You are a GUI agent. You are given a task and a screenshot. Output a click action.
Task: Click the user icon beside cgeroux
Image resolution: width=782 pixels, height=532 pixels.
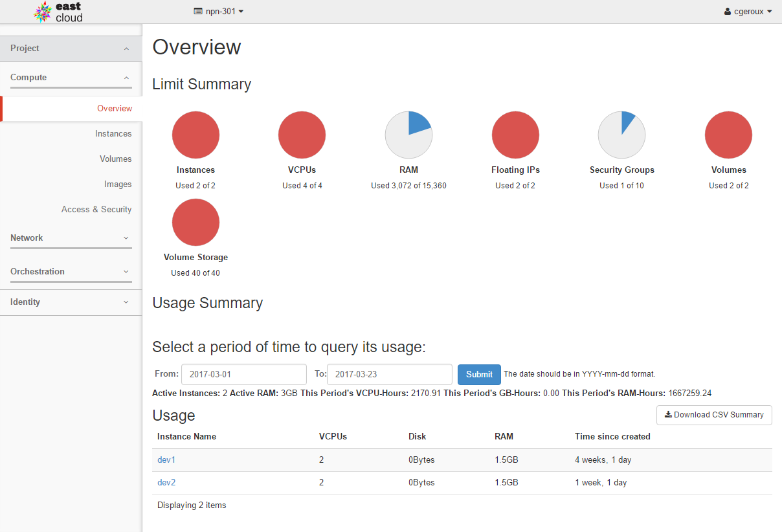[728, 12]
